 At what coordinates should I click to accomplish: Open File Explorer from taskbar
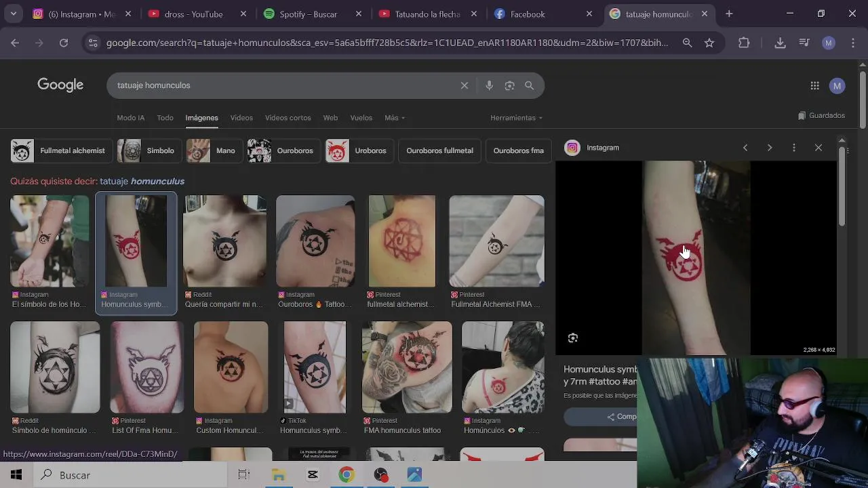(x=279, y=475)
